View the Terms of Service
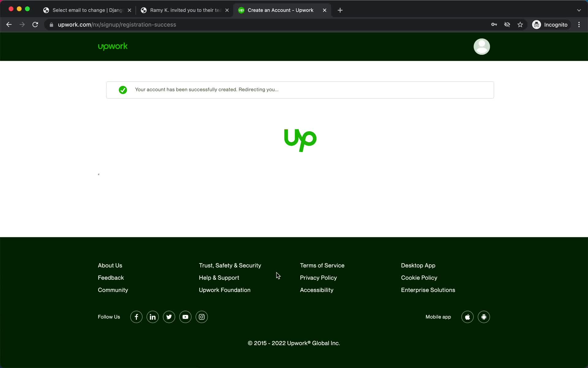Viewport: 588px width, 368px height. (x=322, y=265)
